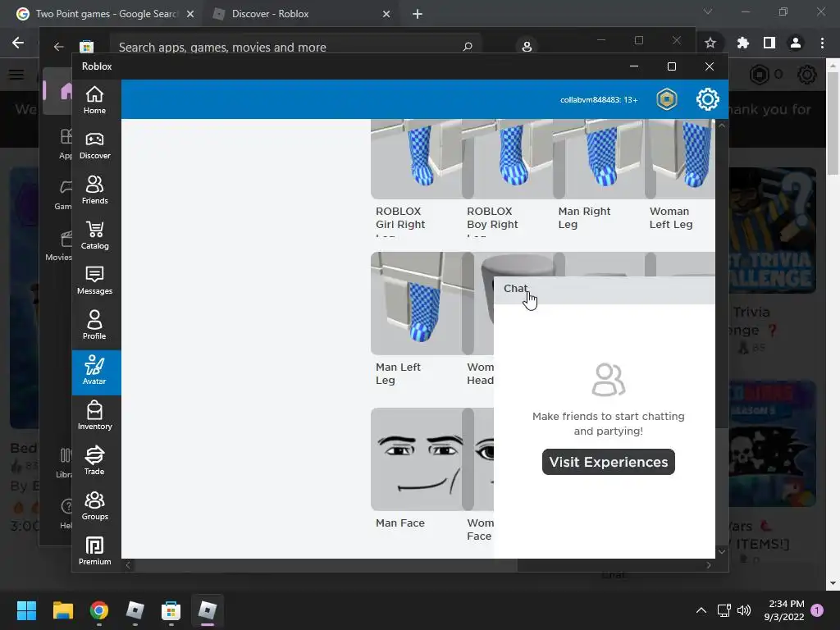Open clock and date in taskbar
This screenshot has height=630, width=840.
click(784, 610)
